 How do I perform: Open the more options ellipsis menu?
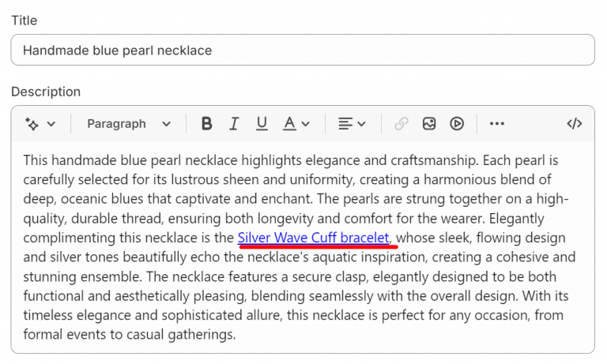496,124
